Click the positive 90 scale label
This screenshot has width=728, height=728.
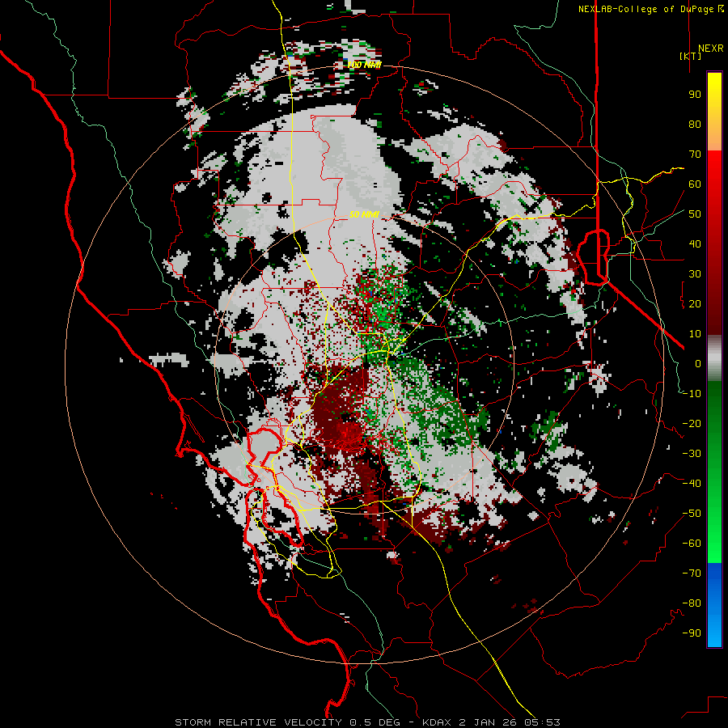point(695,95)
